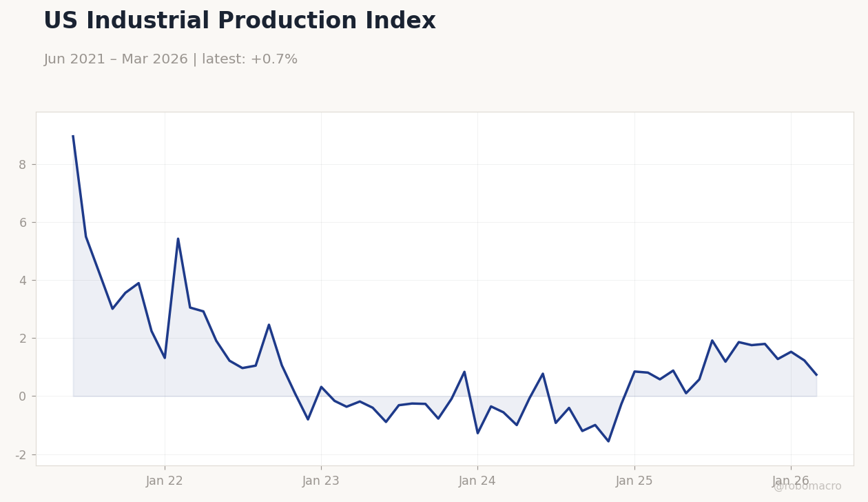Viewport: 868px width, 502px height.
Task: Click the chart title 'US Industrial Production Index'
Action: pyautogui.click(x=240, y=21)
